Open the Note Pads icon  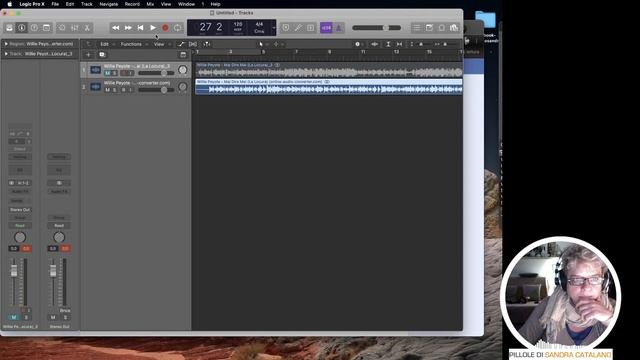pyautogui.click(x=429, y=28)
